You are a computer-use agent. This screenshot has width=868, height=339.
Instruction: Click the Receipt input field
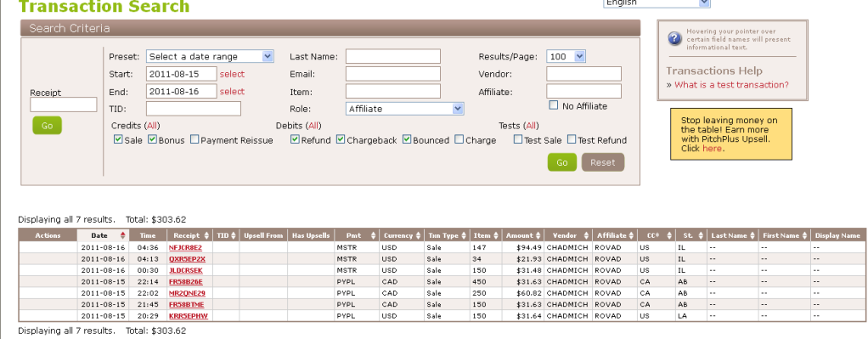click(64, 105)
